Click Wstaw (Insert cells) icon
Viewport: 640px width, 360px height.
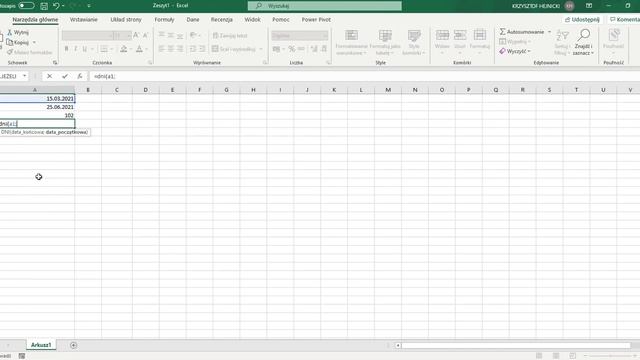click(442, 35)
